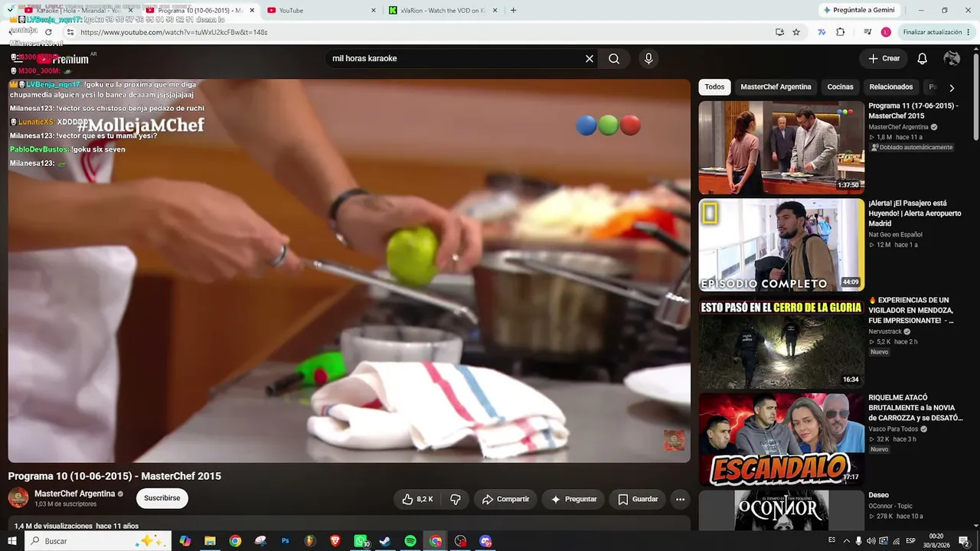This screenshot has width=980, height=551.
Task: Show hidden system tray icons
Action: 846,541
